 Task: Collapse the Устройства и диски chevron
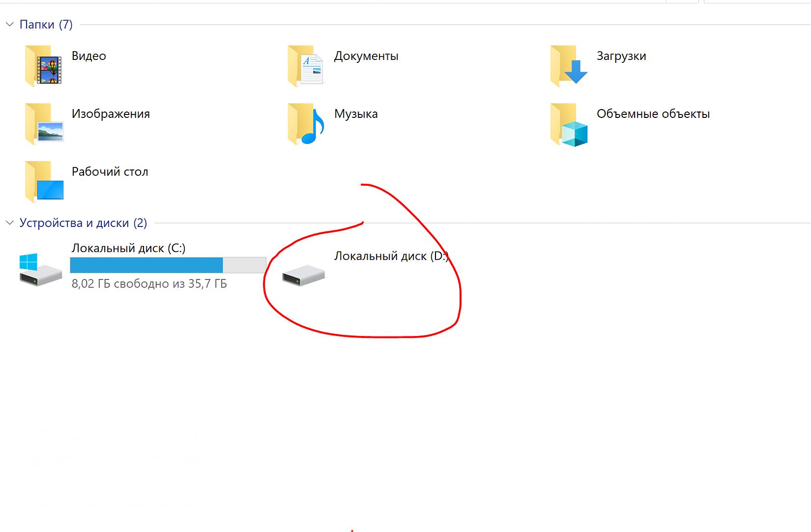(x=9, y=223)
